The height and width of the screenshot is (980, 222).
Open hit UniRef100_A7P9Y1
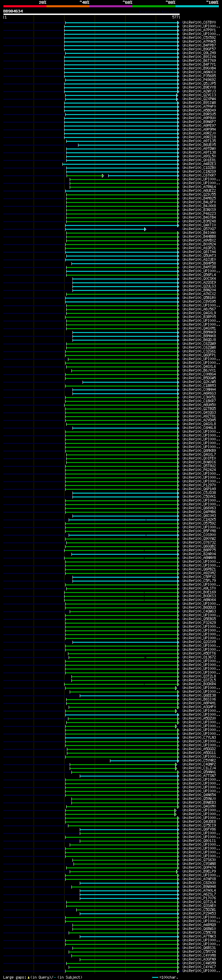pos(199,30)
